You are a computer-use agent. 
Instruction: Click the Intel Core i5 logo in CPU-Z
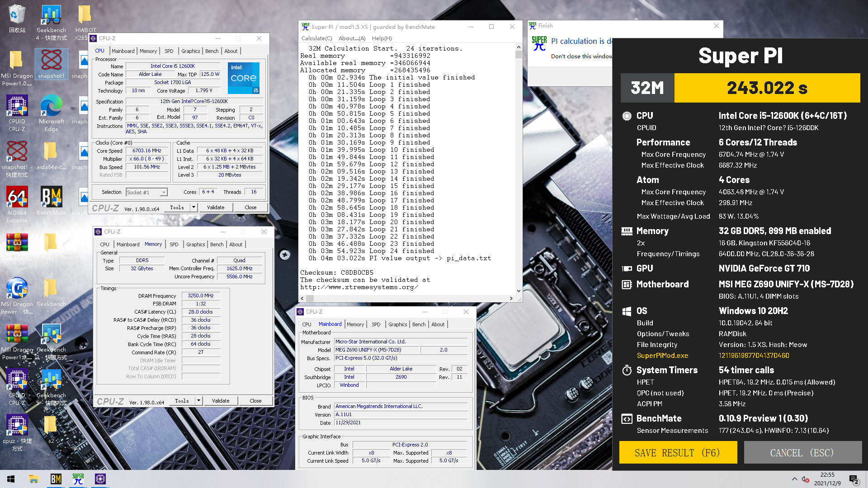244,78
